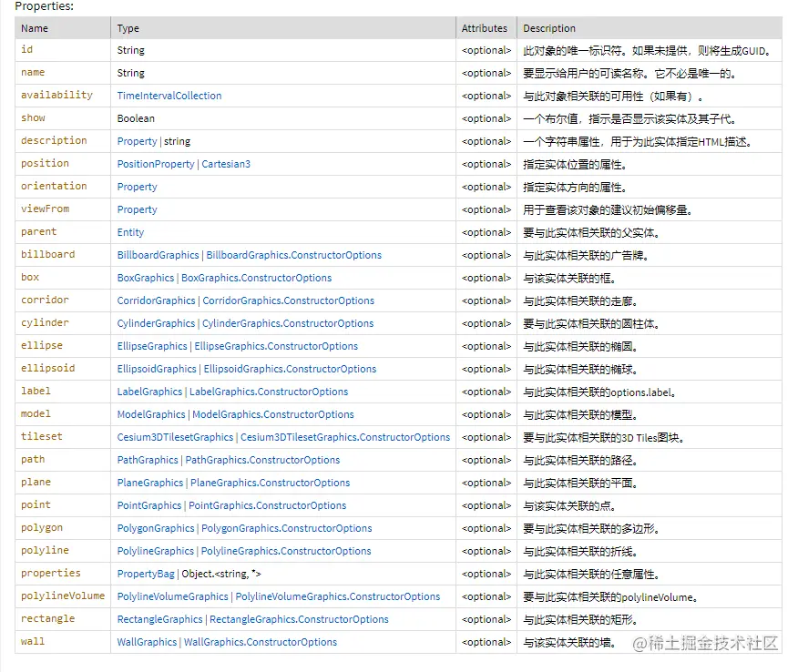The width and height of the screenshot is (798, 672).
Task: Click 'Boolean' type in show row
Action: [136, 118]
